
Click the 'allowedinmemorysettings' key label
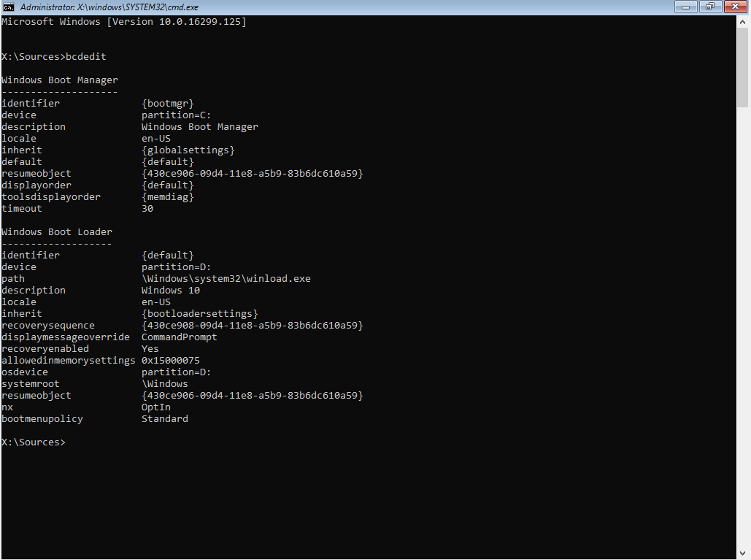(x=69, y=360)
